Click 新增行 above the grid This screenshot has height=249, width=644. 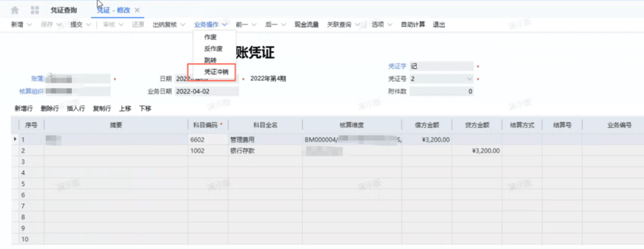[x=24, y=109]
